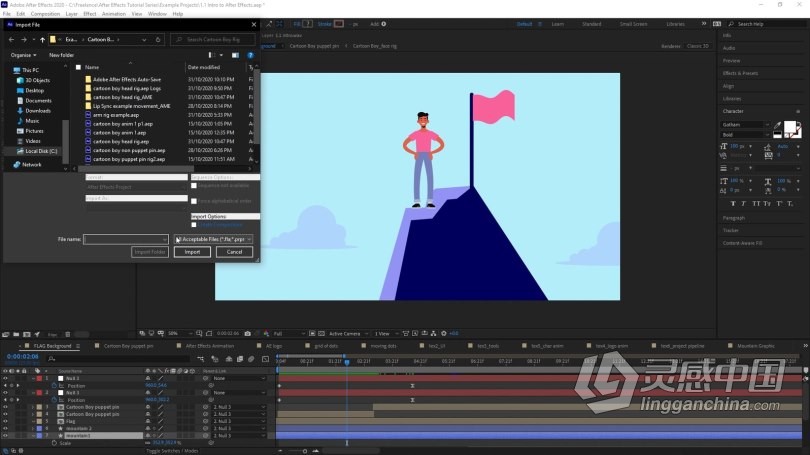This screenshot has width=810, height=455.
Task: Create new folder icon in Project panel
Action: pos(16,334)
